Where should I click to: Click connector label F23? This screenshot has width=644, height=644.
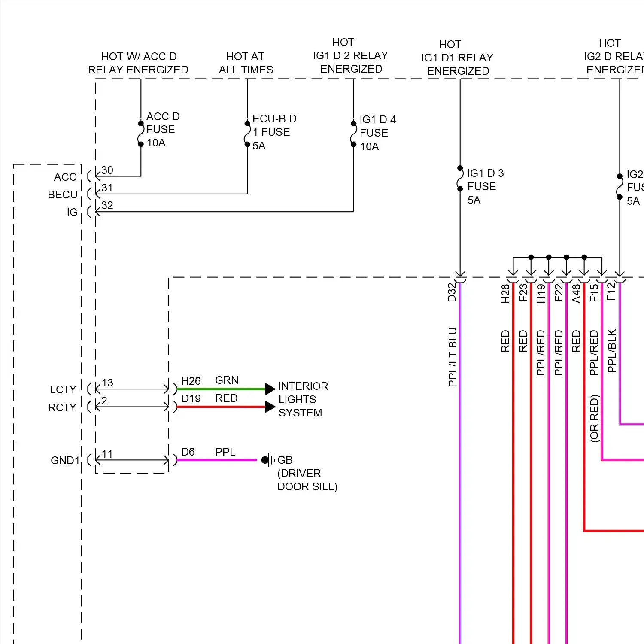[x=523, y=293]
